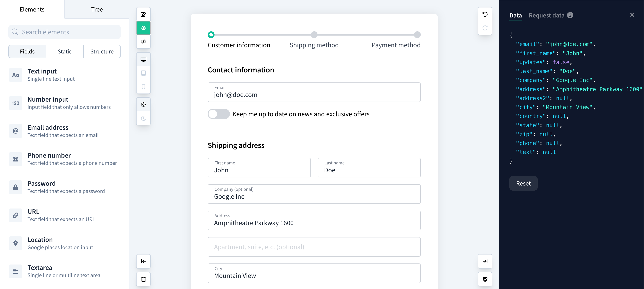Toggle the eye preview mode

click(x=143, y=28)
